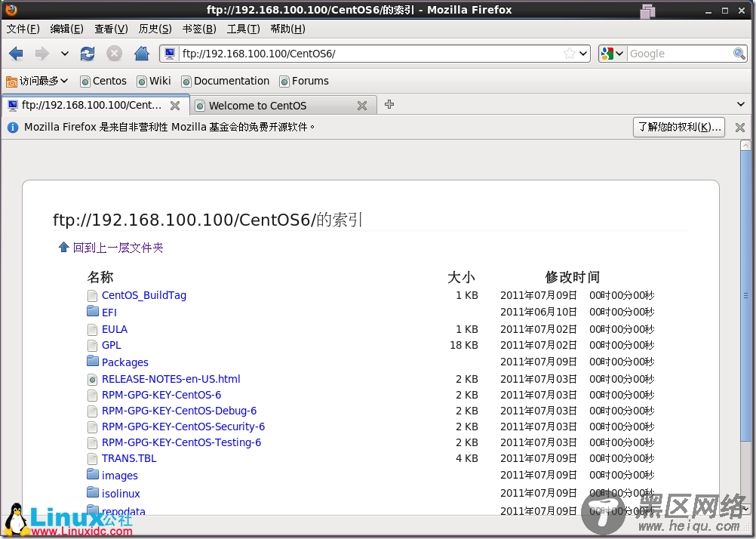Open a new tab with the plus button
This screenshot has width=756, height=539.
point(389,104)
